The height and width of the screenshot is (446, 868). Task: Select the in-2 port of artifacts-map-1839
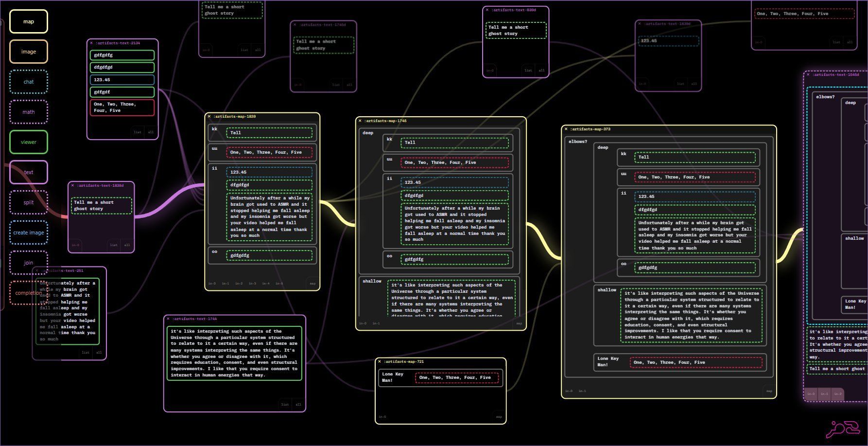tap(239, 284)
